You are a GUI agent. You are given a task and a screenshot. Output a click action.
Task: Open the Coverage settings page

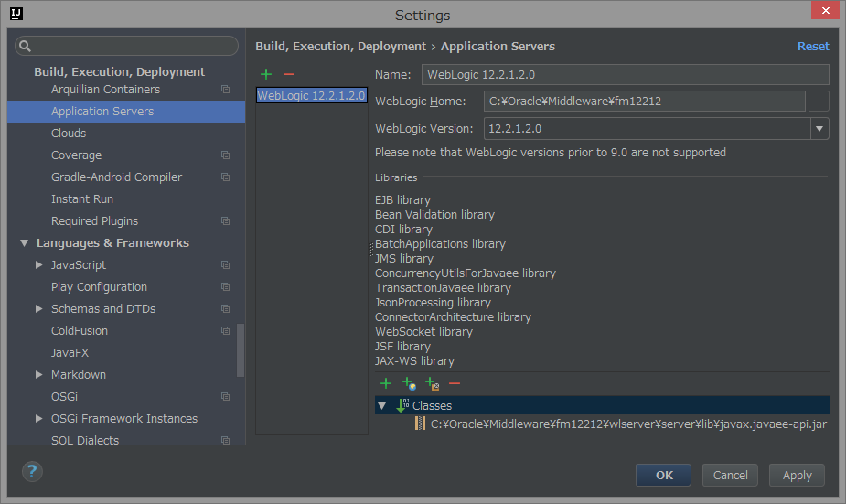click(76, 155)
